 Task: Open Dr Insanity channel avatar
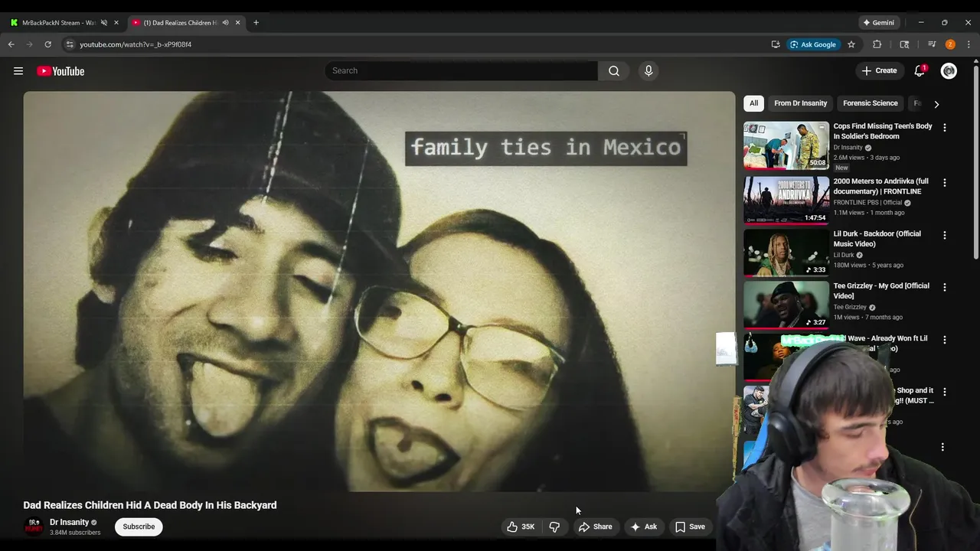tap(34, 527)
